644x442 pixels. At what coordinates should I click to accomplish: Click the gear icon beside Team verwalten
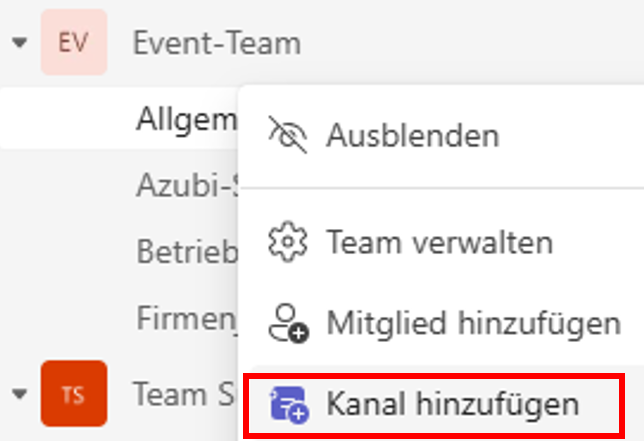(x=288, y=242)
